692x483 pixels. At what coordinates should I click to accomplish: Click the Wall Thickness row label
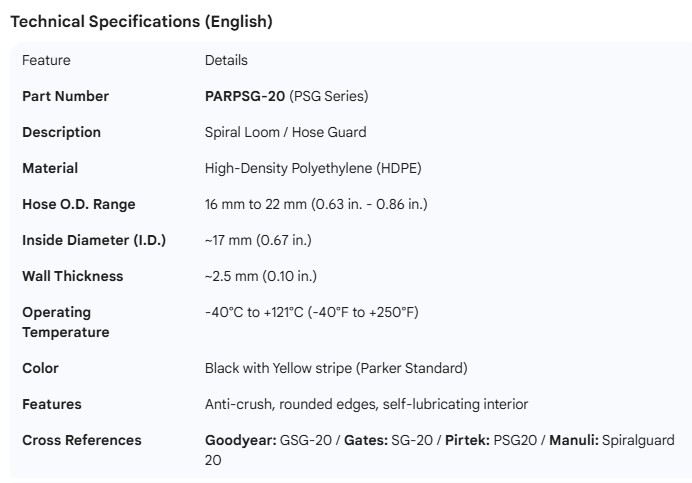pos(72,276)
